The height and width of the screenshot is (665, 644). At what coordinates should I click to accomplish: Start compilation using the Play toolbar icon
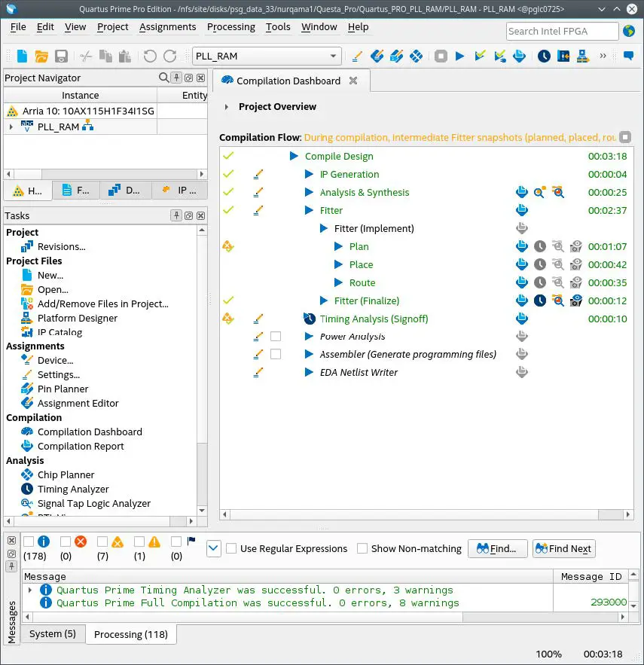click(x=459, y=55)
